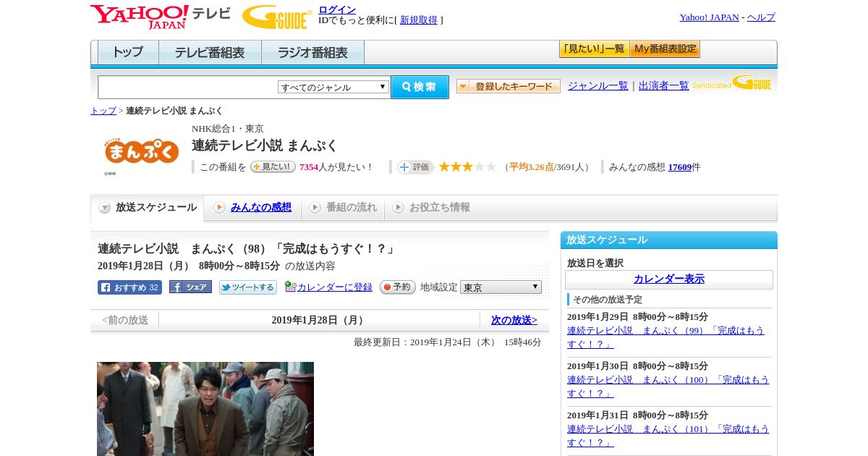Click the 評価 rating button
This screenshot has width=868, height=456.
[x=415, y=167]
